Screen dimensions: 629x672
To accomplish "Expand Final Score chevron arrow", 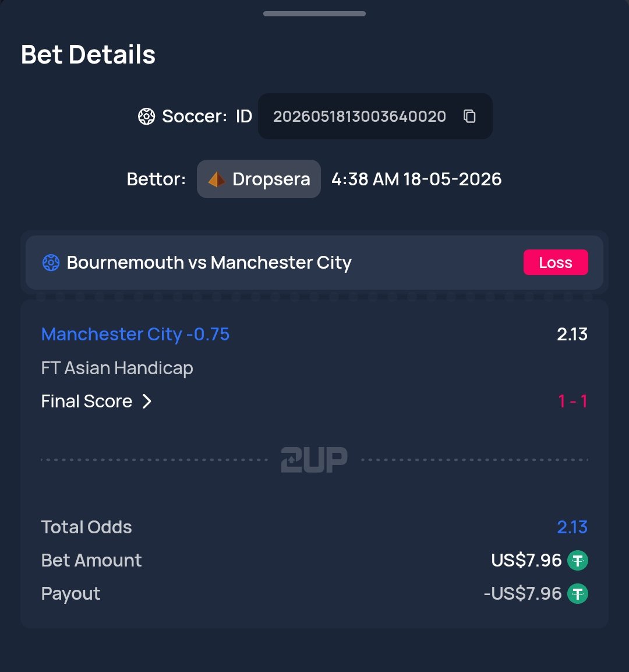I will (x=147, y=401).
